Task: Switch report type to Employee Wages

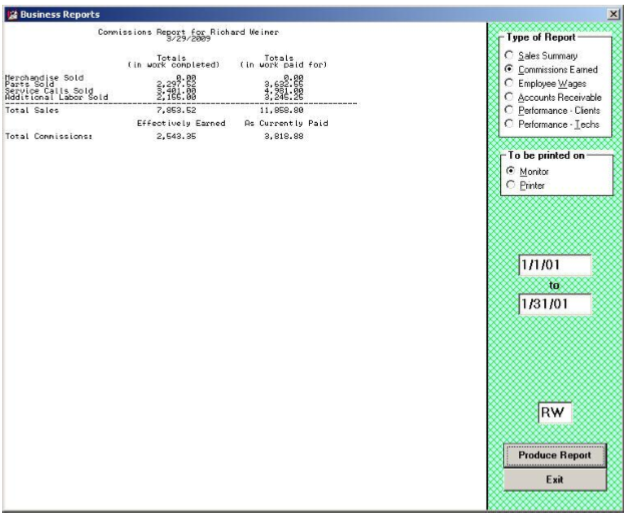Action: tap(509, 84)
